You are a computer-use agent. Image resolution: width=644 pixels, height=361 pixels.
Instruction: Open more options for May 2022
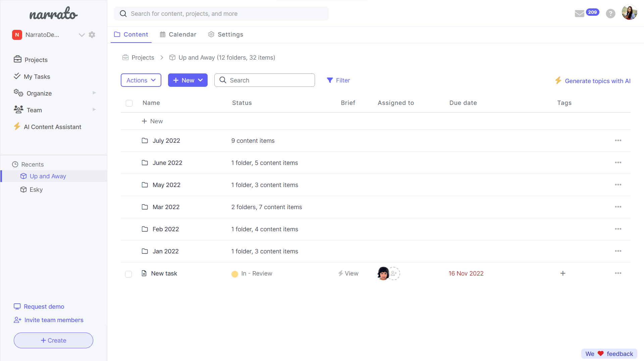(x=618, y=185)
